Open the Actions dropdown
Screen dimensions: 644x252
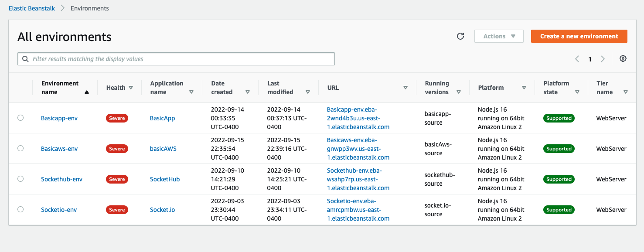[499, 36]
